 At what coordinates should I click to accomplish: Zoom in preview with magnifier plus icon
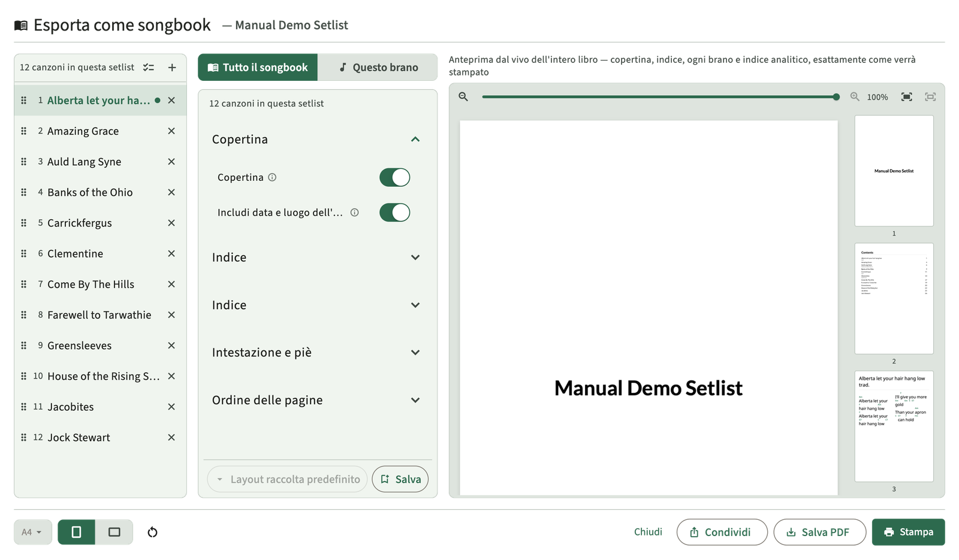pos(855,96)
